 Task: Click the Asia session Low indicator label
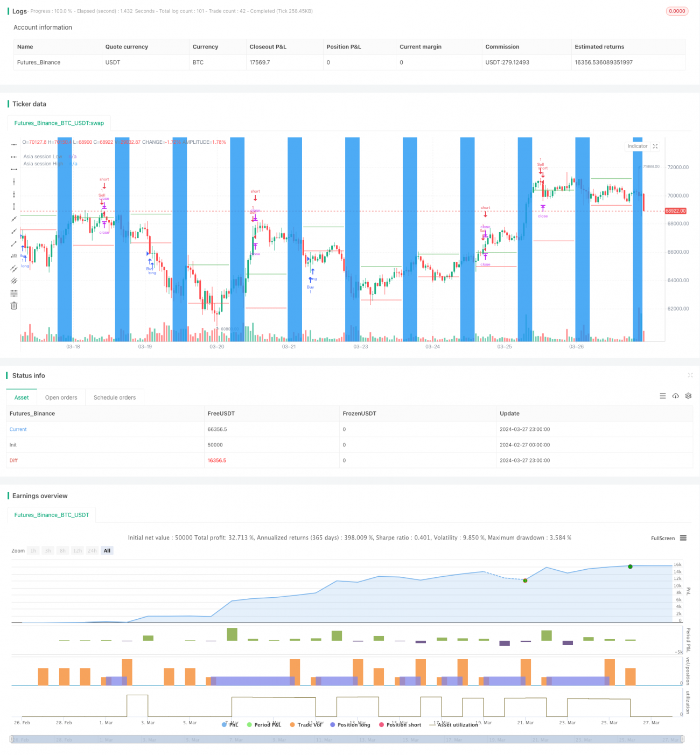(42, 157)
